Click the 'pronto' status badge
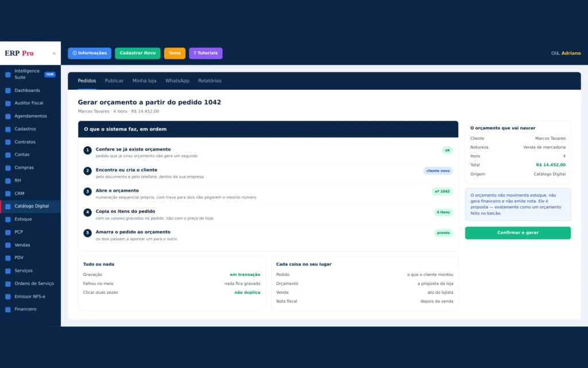Screen dimensions: 588x368 coord(443,233)
